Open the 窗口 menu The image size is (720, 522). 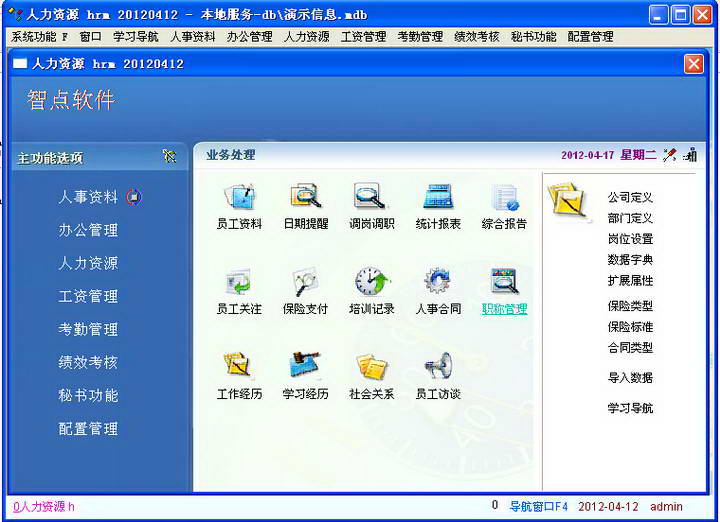click(x=90, y=37)
